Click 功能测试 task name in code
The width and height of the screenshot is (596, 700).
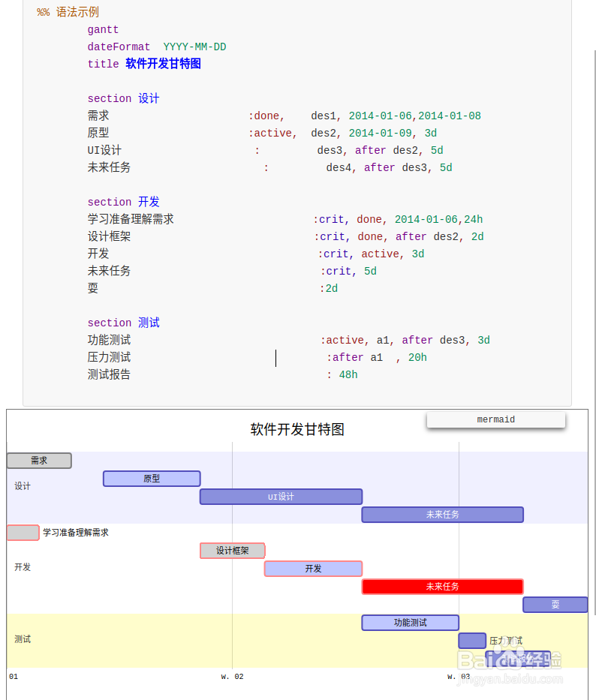[109, 340]
